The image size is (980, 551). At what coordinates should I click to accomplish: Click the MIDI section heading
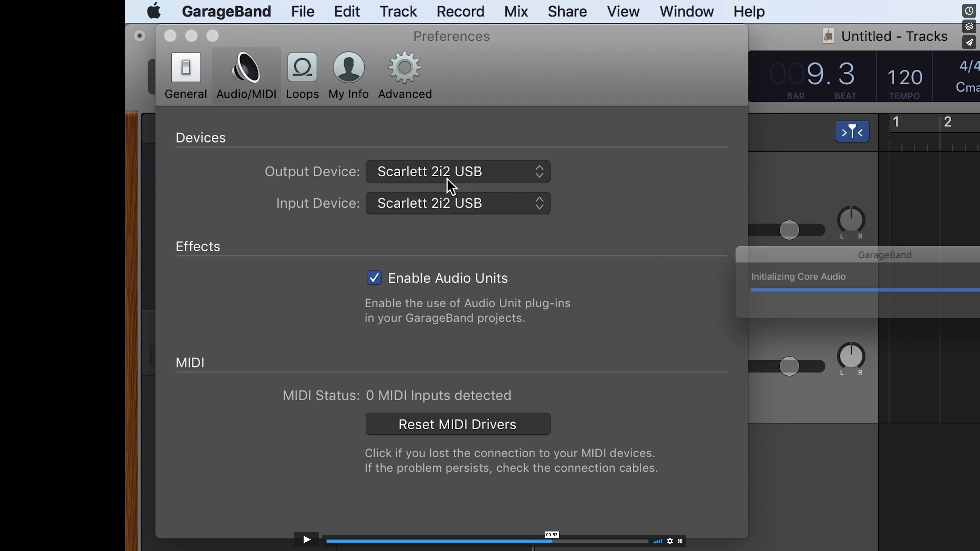coord(190,363)
